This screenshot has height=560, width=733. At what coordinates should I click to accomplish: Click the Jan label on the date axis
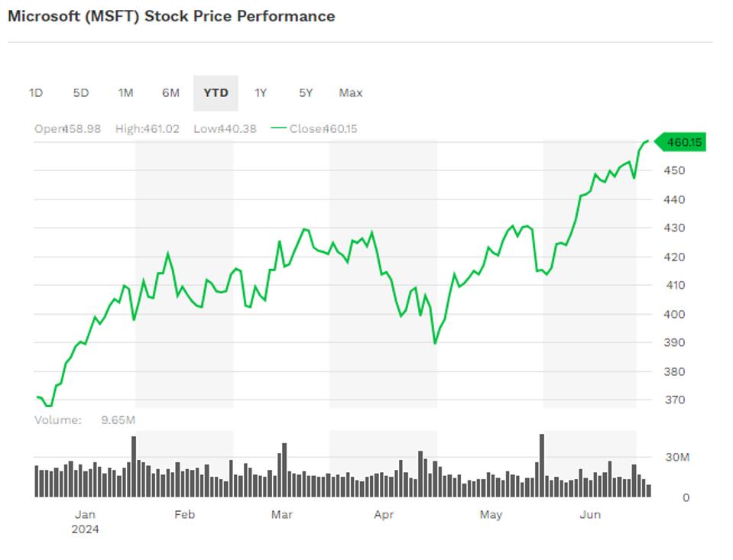pos(85,514)
